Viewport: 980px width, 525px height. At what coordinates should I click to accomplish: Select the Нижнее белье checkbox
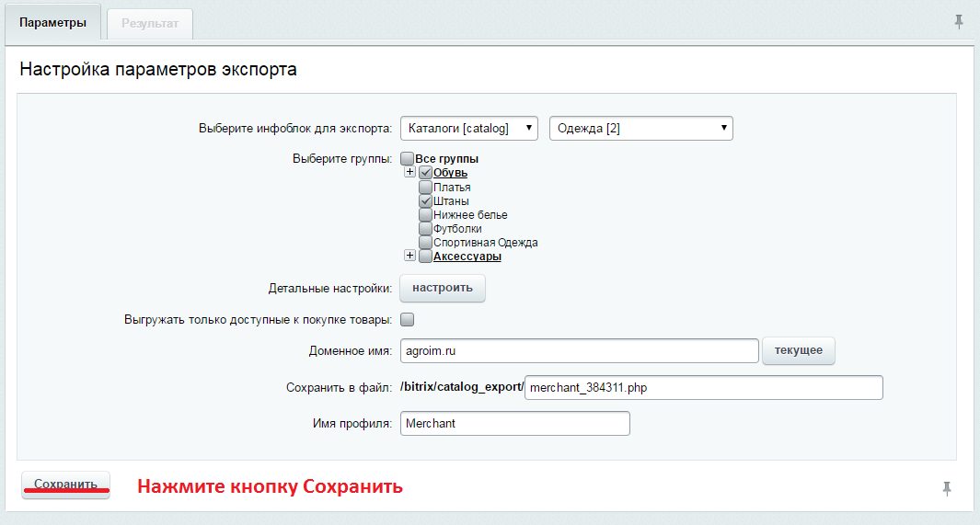(426, 214)
